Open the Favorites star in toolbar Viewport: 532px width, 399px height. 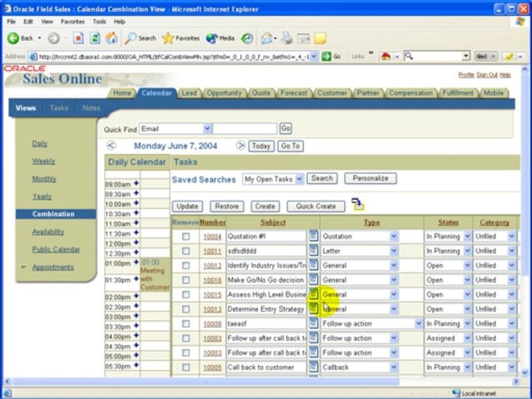point(181,38)
